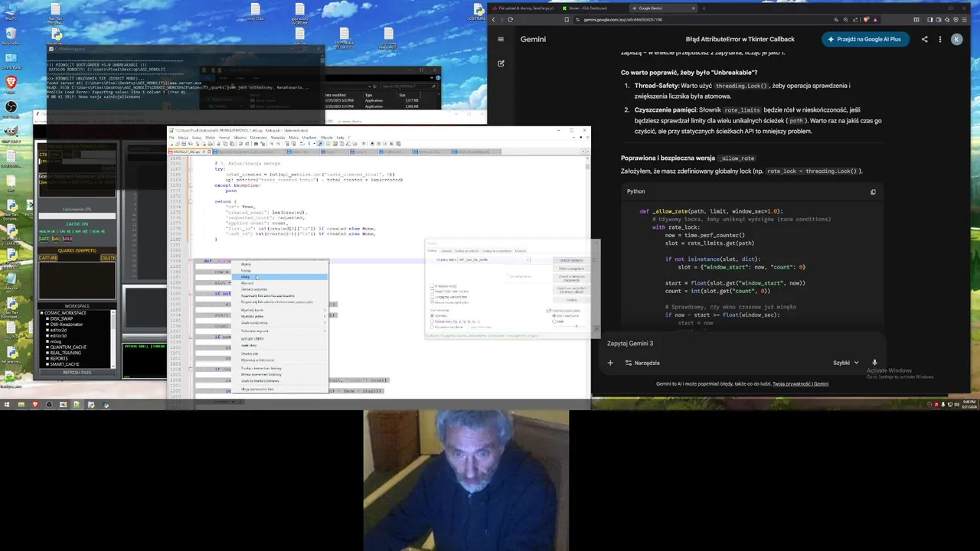The image size is (980, 551).
Task: Select SAFE mode in the cache panel
Action: [44, 239]
